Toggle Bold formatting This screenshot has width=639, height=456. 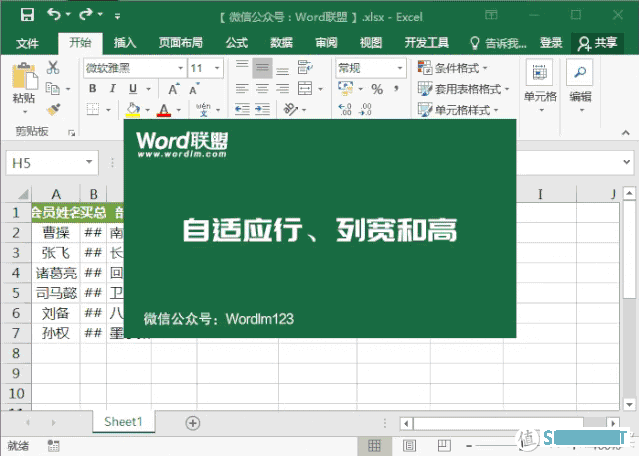[x=93, y=88]
